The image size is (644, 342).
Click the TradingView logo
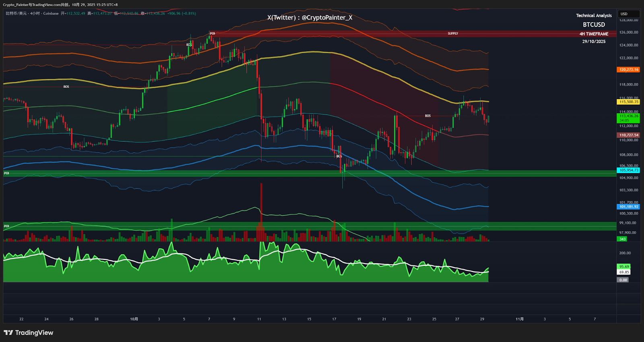click(x=29, y=333)
